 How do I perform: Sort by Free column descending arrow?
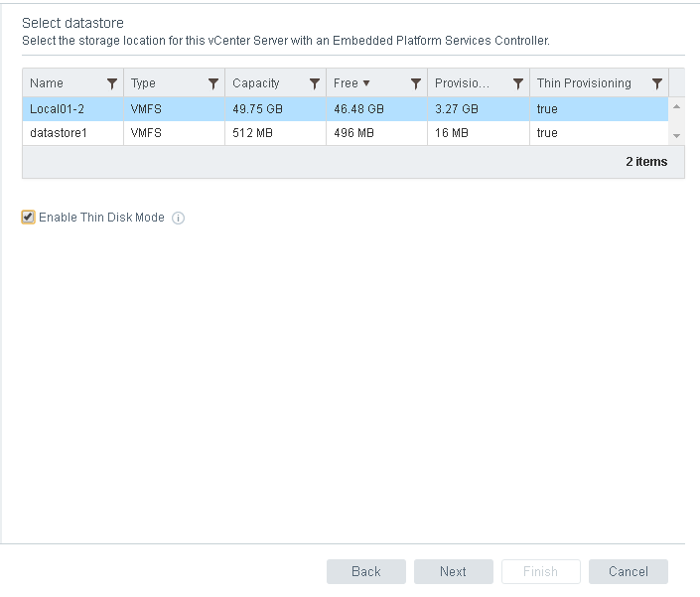(366, 84)
